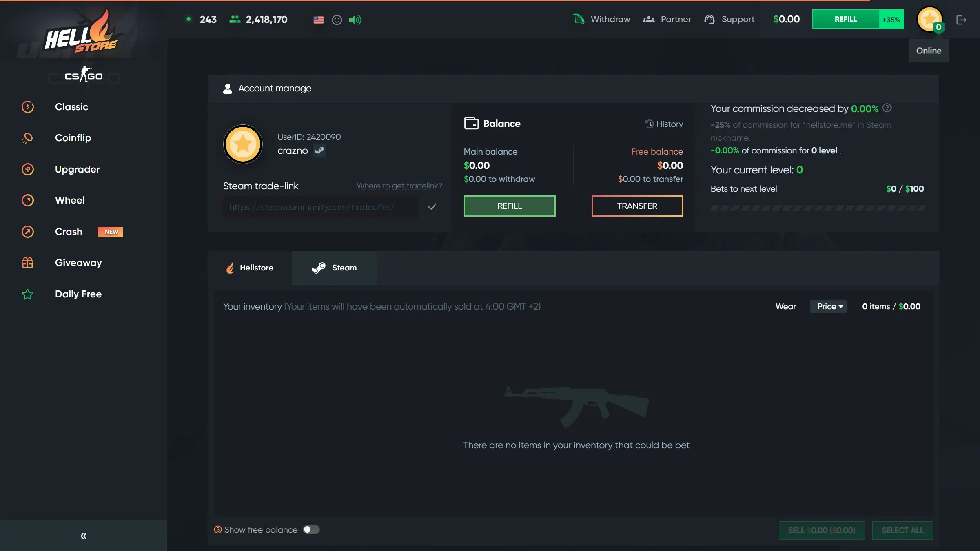980x551 pixels.
Task: Click the logout icon
Action: 962,20
